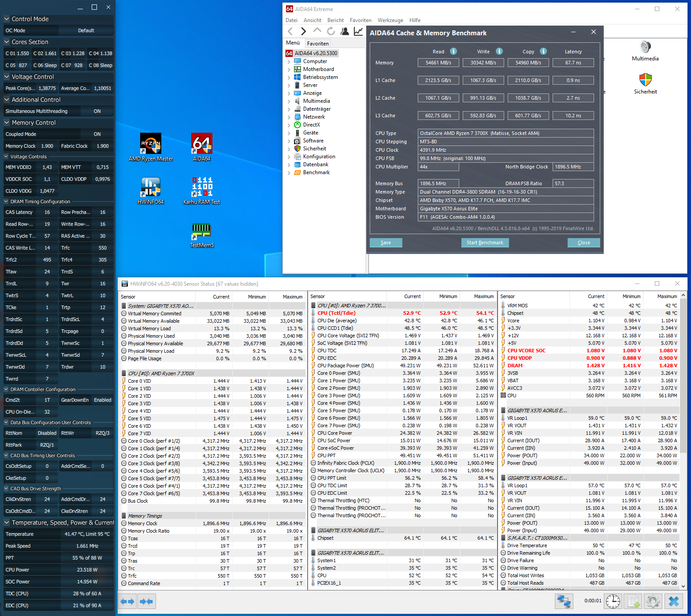This screenshot has width=691, height=616.
Task: Collapse the Memory Control section
Action: [x=7, y=123]
